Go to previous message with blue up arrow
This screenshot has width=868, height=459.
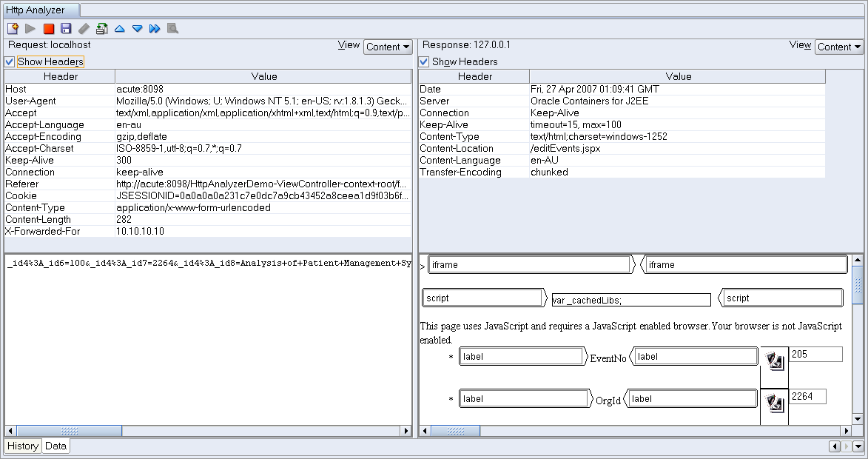click(120, 29)
